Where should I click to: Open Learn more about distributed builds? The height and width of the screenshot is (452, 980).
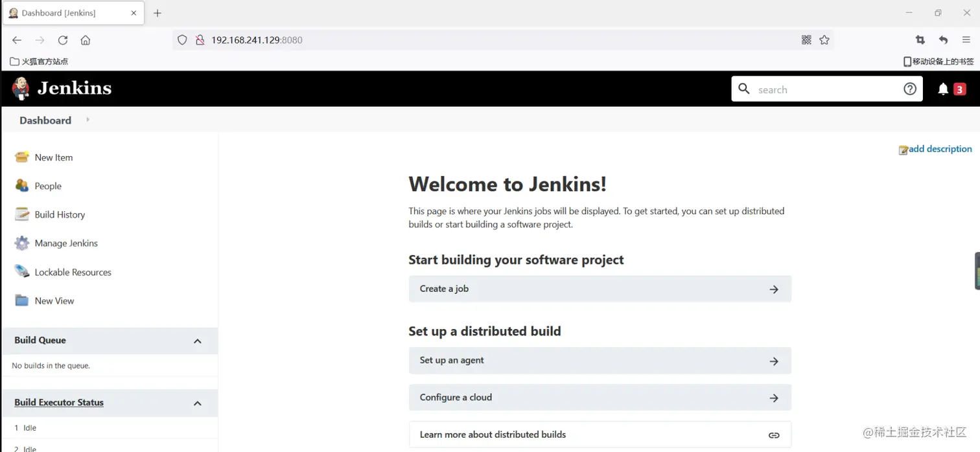point(600,435)
